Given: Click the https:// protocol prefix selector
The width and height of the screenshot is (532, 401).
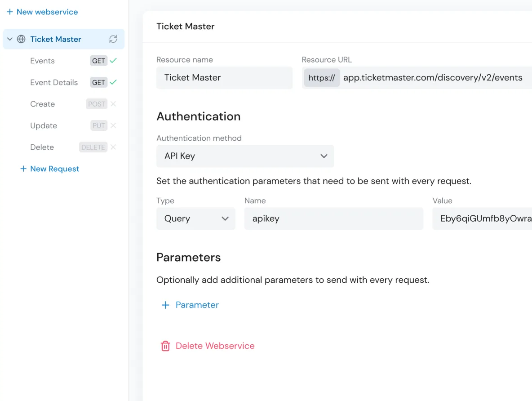Looking at the screenshot, I should (x=321, y=78).
